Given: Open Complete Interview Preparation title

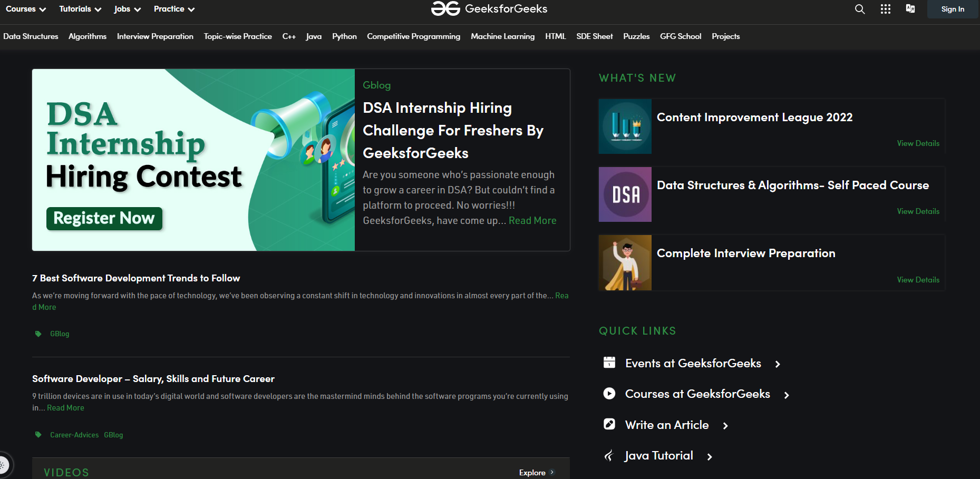Looking at the screenshot, I should tap(746, 253).
